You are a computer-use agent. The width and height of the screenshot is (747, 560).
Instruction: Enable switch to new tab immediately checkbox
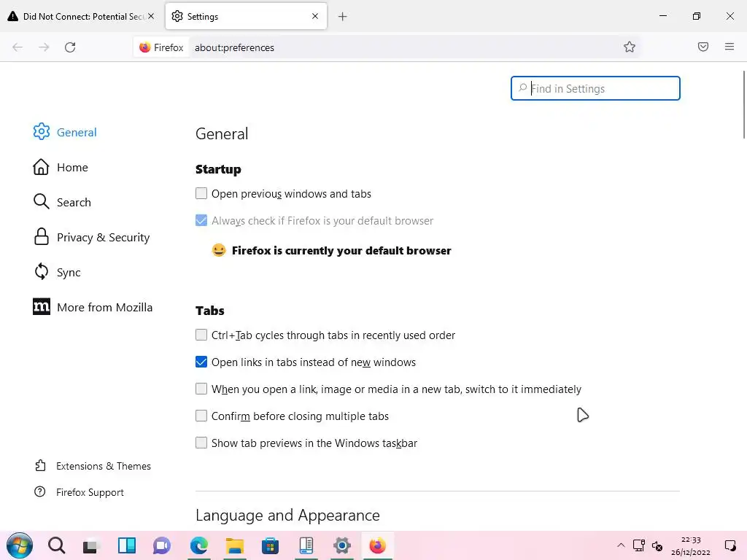(201, 389)
